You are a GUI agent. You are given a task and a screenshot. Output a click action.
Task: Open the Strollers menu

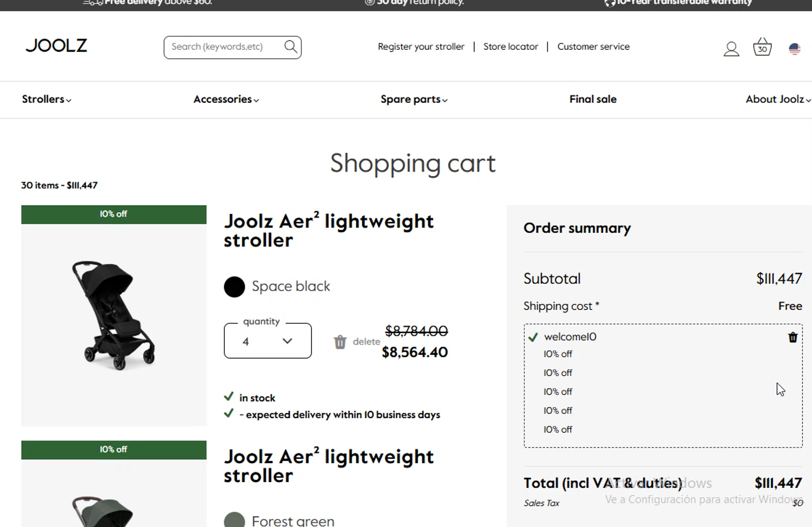coord(47,99)
